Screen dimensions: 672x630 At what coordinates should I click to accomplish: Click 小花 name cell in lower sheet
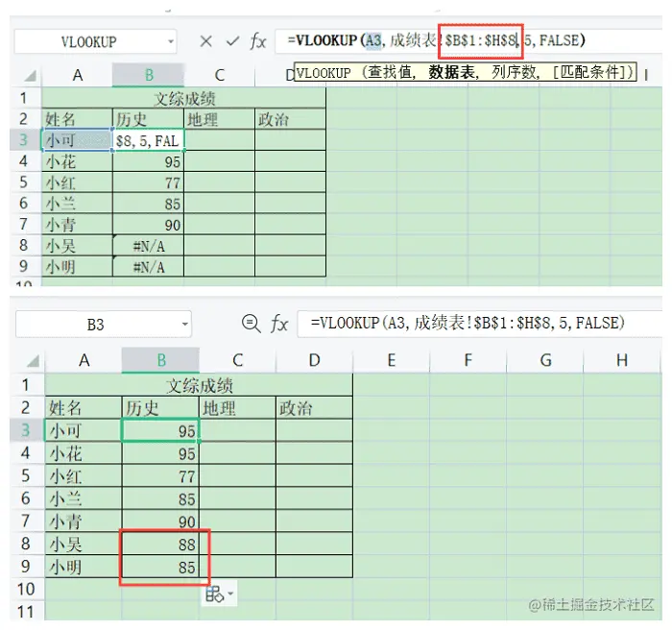pyautogui.click(x=84, y=453)
